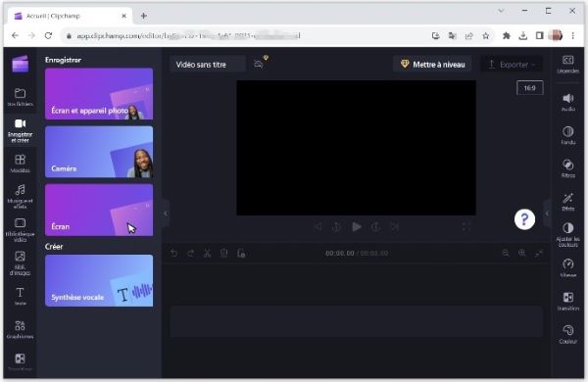The image size is (588, 382).
Task: Open the Effets panel
Action: click(x=567, y=202)
